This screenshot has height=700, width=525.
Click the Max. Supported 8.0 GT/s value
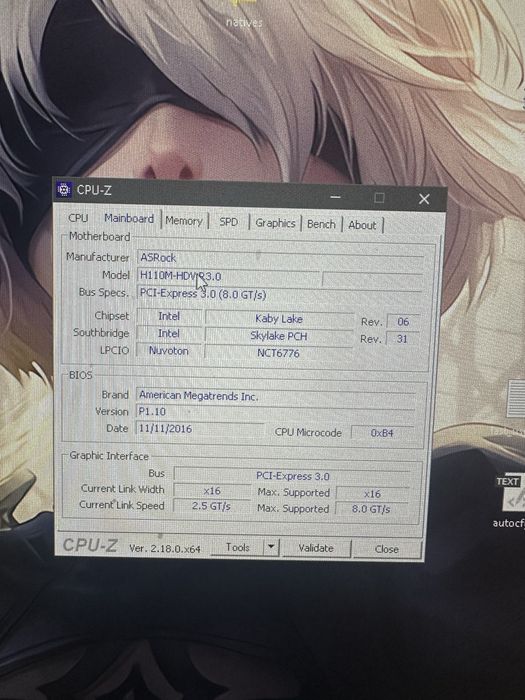(x=371, y=509)
